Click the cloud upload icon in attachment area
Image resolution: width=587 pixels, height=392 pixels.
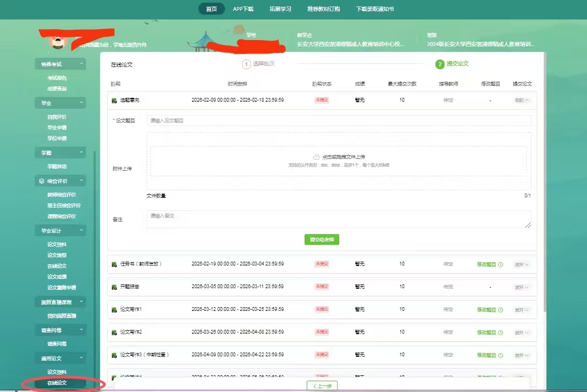(316, 157)
